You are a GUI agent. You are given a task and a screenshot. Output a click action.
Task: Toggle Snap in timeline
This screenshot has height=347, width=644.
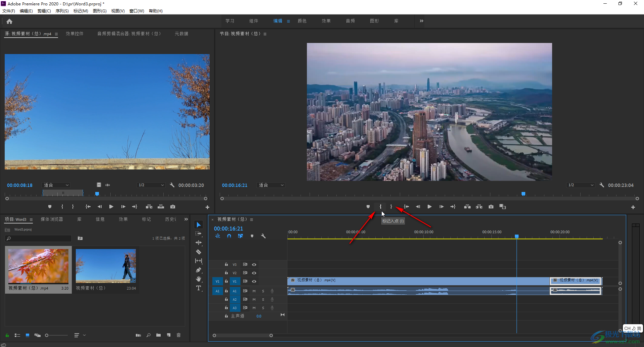coord(229,236)
